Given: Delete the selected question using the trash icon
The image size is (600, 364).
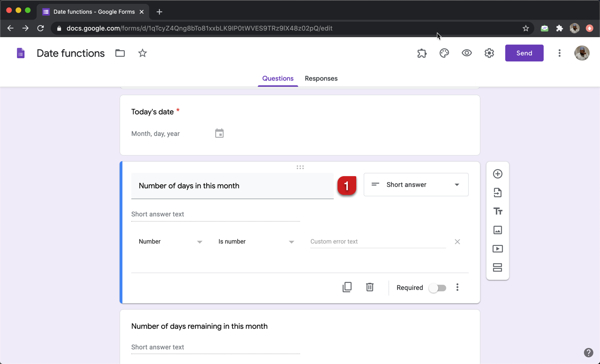Looking at the screenshot, I should coord(369,287).
